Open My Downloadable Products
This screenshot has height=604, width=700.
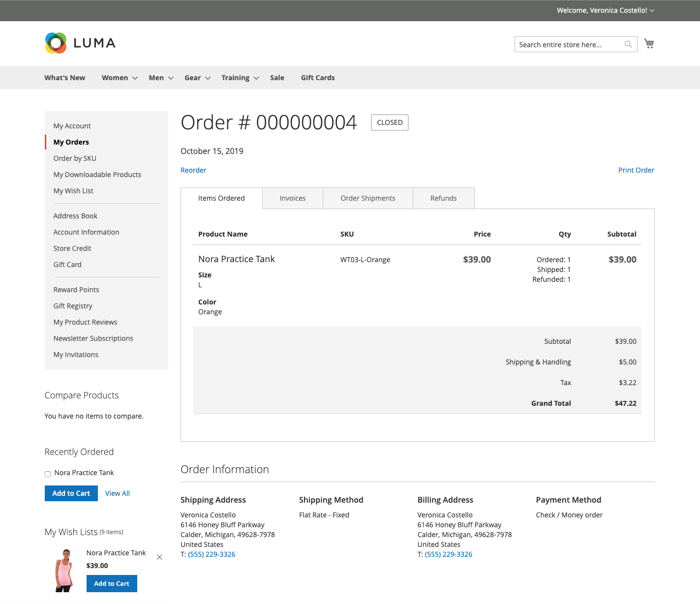[x=97, y=175]
